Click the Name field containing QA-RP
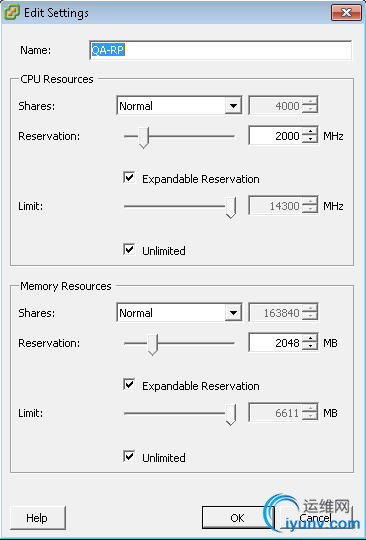366x540 pixels. (x=221, y=50)
